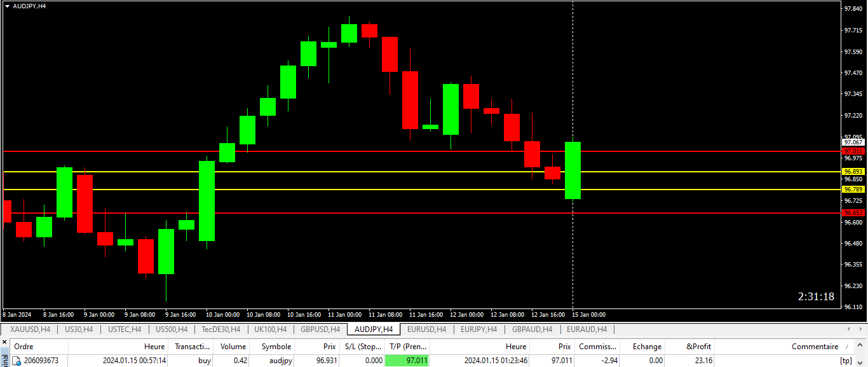868x367 pixels.
Task: Click the 96.789 yellow price label
Action: [853, 190]
